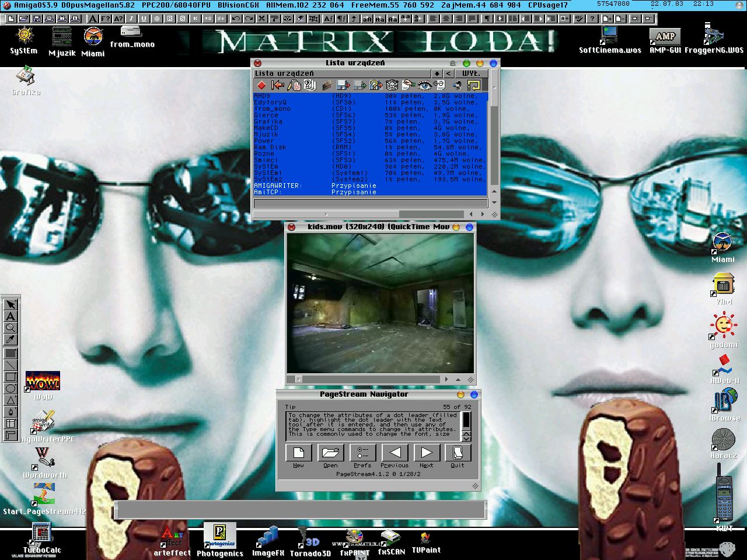747x560 pixels.
Task: Select the MakeCD row in device list
Action: 370,128
